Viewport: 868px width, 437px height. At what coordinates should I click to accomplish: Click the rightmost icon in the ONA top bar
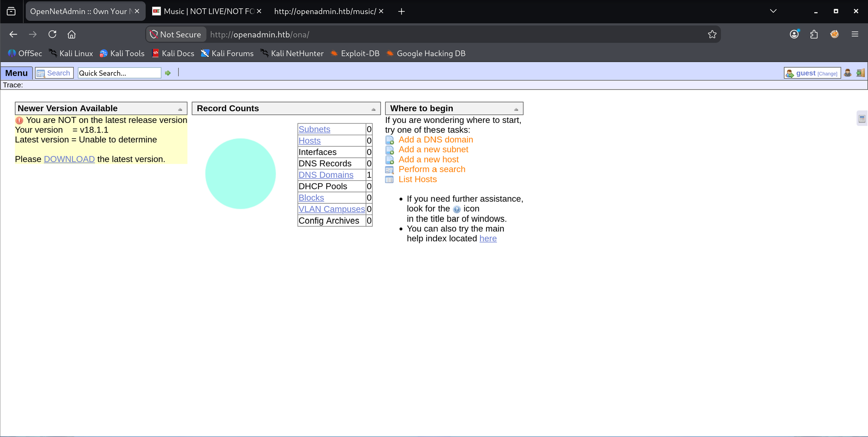860,73
